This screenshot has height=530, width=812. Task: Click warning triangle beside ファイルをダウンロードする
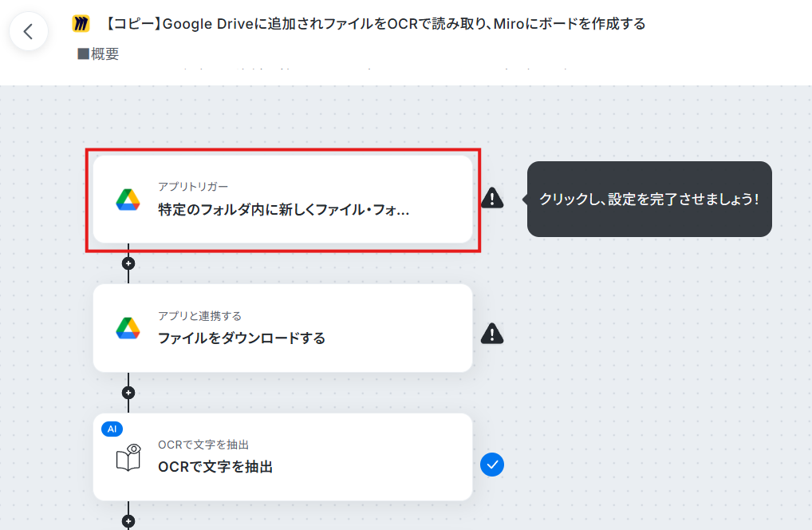[492, 334]
